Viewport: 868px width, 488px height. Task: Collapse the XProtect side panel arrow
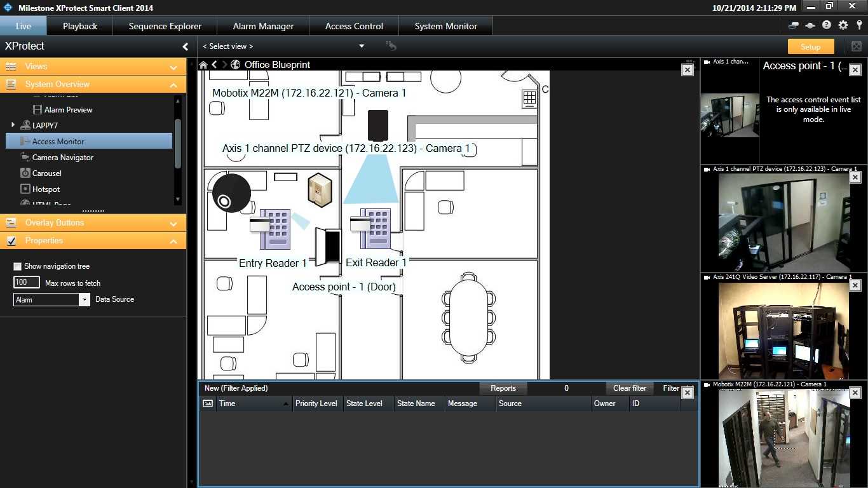coord(186,46)
